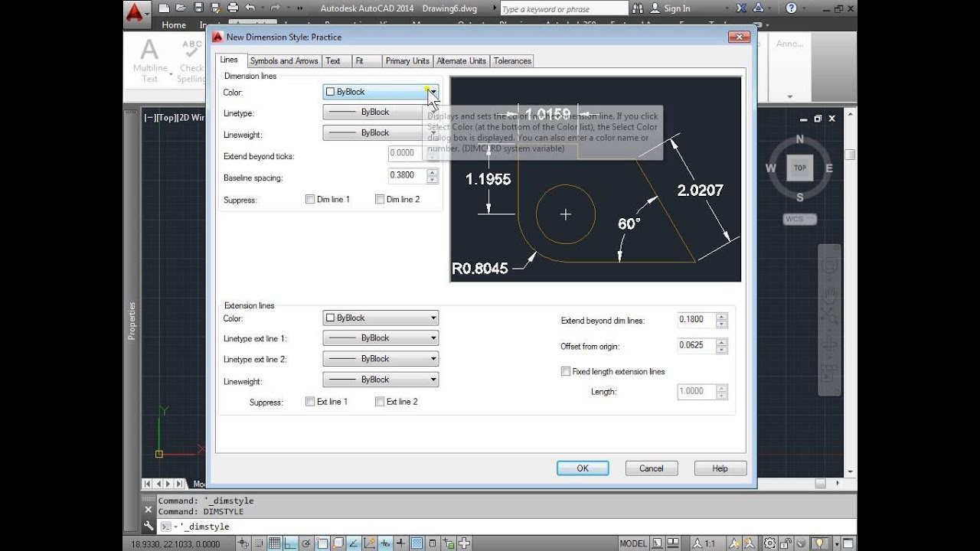Open Linetype ext line 2 dropdown
The height and width of the screenshot is (551, 980).
381,358
